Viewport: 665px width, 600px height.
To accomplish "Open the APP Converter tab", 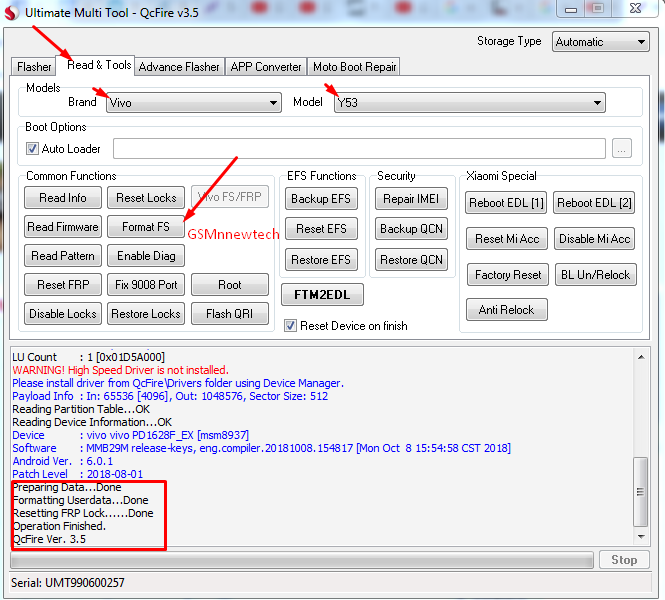I will point(266,67).
